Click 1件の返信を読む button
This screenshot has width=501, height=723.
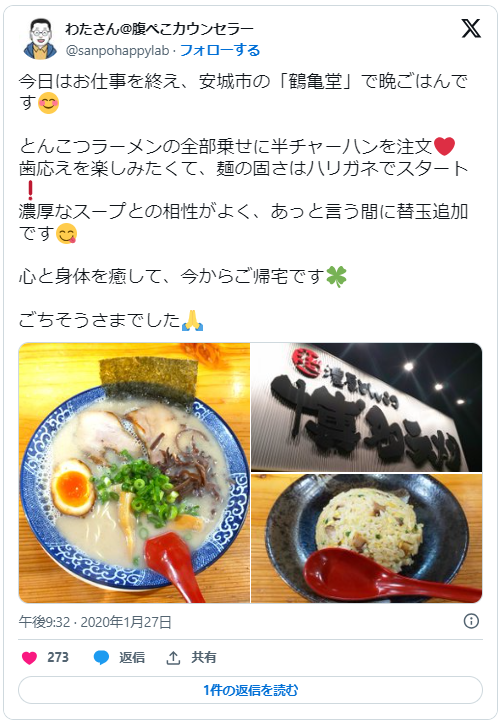click(250, 690)
